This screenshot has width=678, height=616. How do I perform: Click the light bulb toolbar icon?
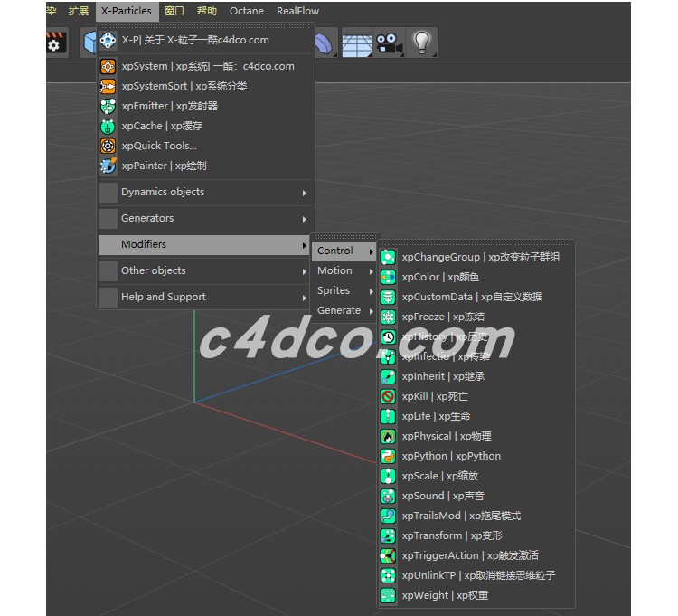(421, 43)
